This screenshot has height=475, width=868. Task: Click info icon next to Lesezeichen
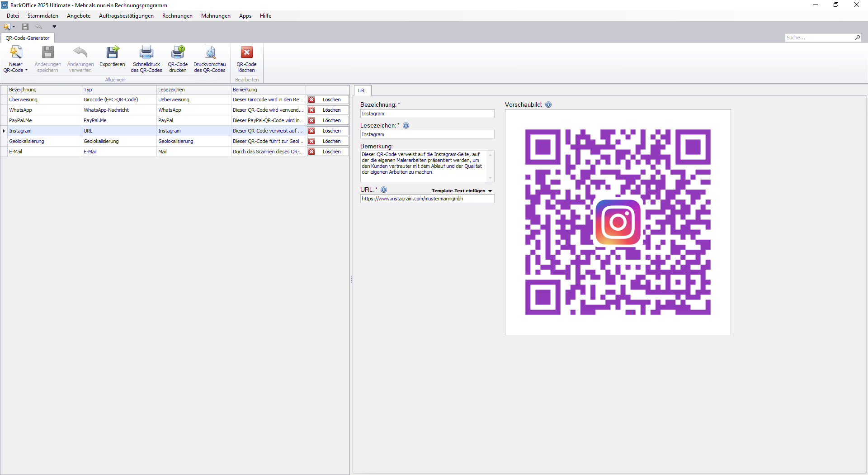point(406,125)
